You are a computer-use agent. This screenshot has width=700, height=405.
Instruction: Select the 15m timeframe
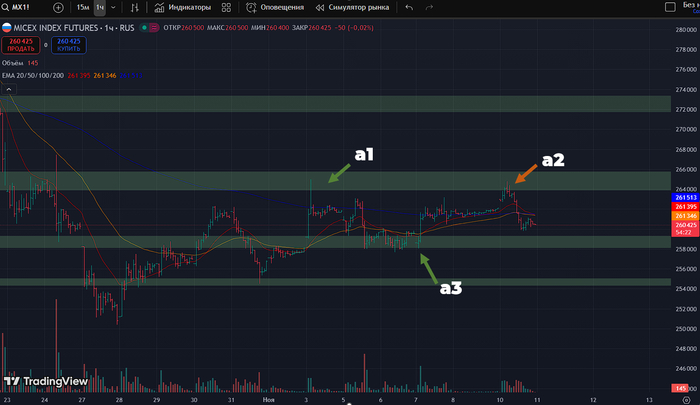(82, 7)
